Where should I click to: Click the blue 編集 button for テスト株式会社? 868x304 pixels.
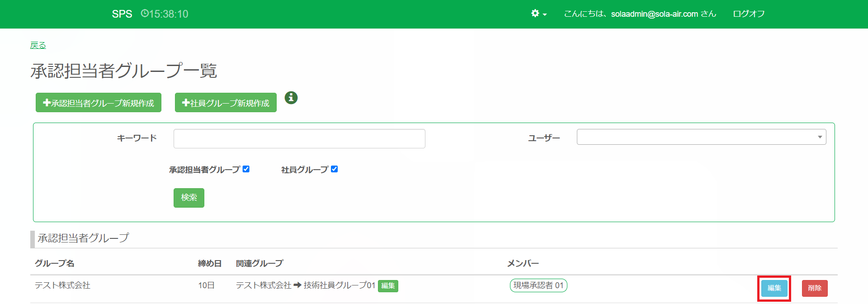(774, 288)
